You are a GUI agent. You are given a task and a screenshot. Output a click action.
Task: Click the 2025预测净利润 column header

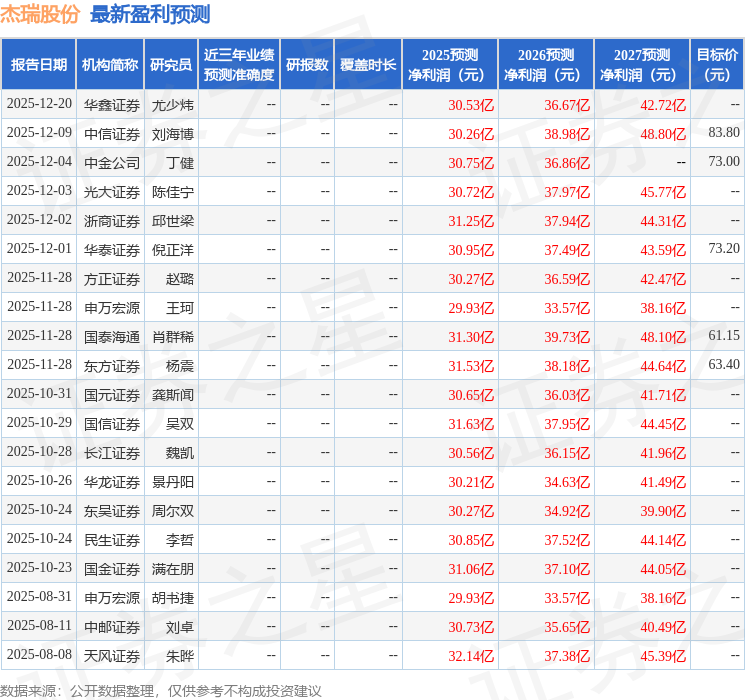point(450,64)
